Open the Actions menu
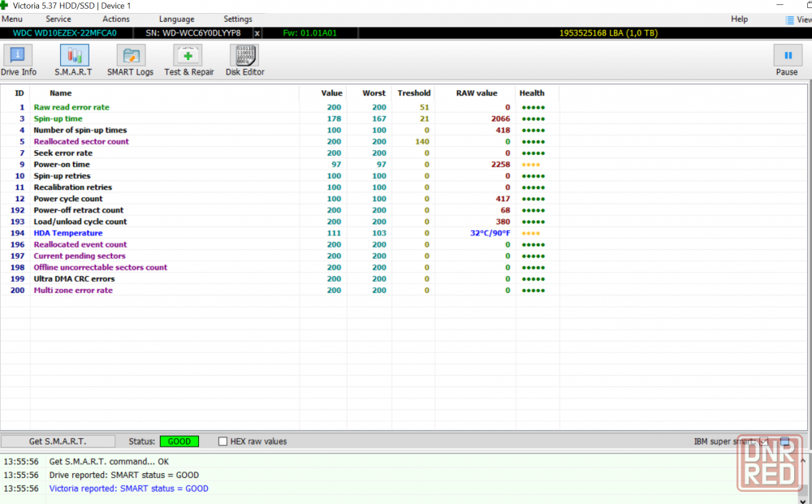This screenshot has height=504, width=812. [116, 19]
